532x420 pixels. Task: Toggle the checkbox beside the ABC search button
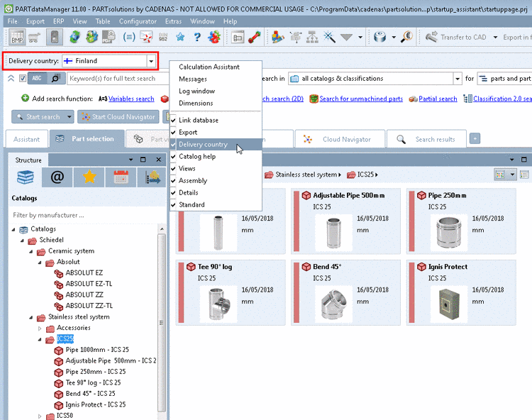tap(23, 78)
